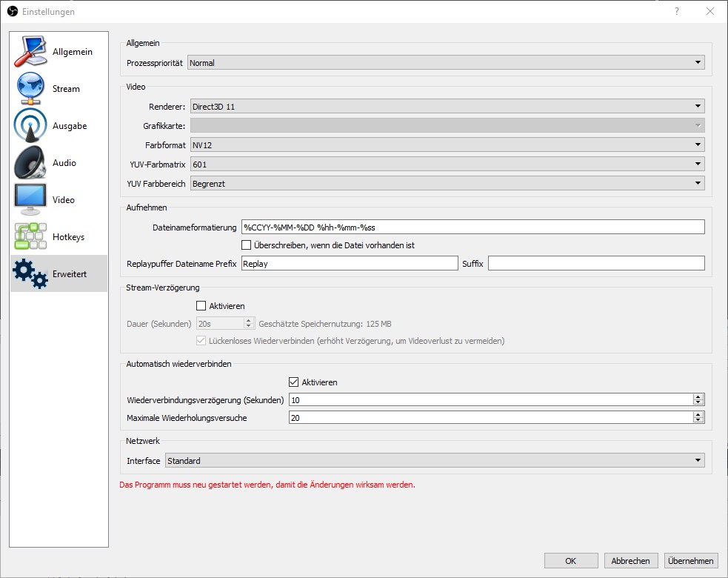The width and height of the screenshot is (728, 578).
Task: Increase Wiederverbindungsverzögerung with up arrow
Action: click(x=698, y=396)
